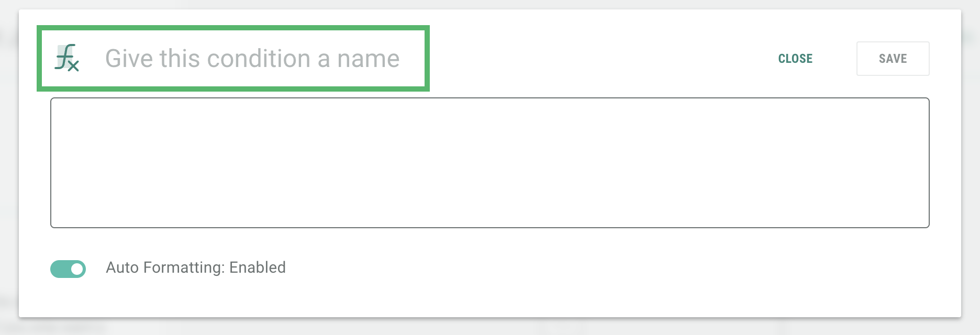Disable the Auto Formatting toggle
980x335 pixels.
tap(68, 269)
